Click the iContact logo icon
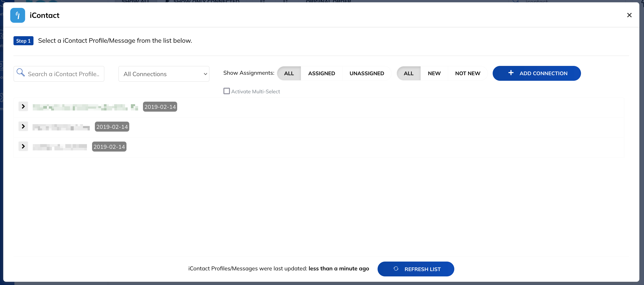The height and width of the screenshot is (285, 644). coord(17,15)
